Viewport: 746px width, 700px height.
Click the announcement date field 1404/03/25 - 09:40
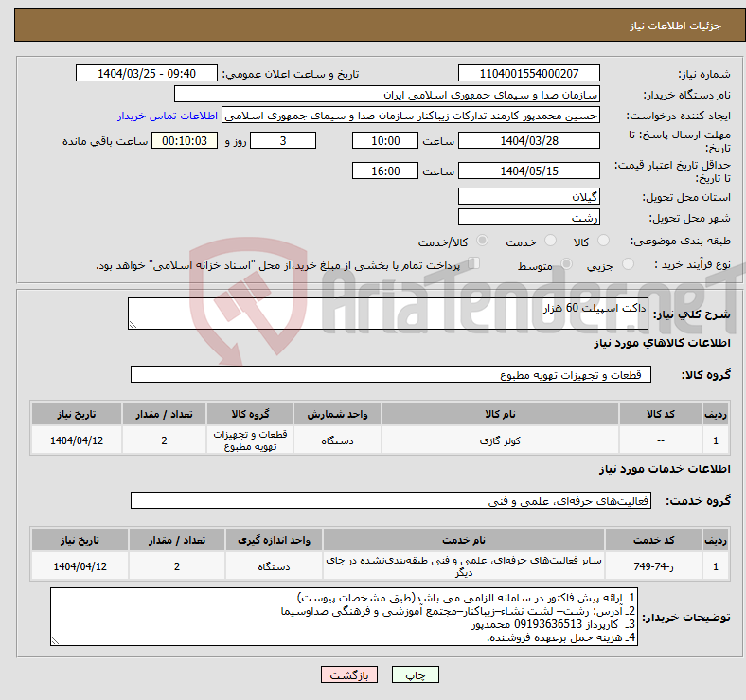tap(147, 73)
